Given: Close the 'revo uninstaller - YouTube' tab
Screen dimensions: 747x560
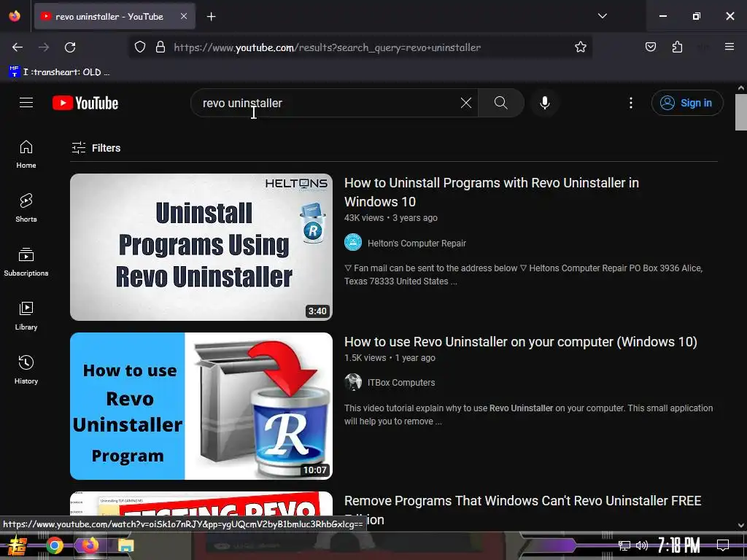Looking at the screenshot, I should 183,16.
